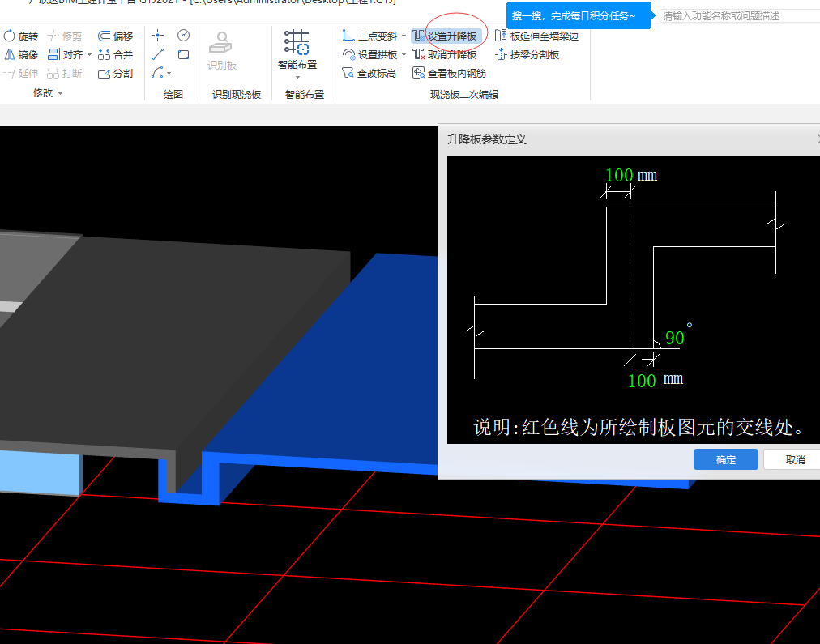Click the function search input field
The image size is (820, 644).
pos(740,15)
